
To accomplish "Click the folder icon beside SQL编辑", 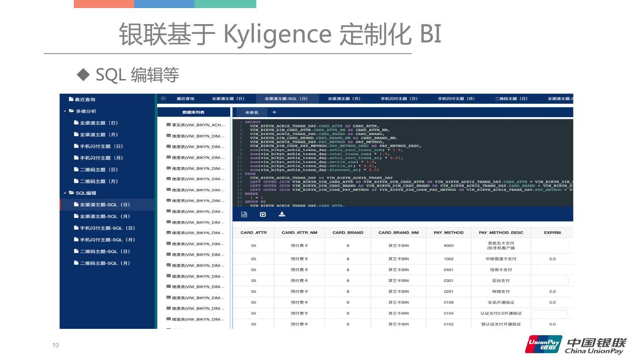I will click(72, 193).
